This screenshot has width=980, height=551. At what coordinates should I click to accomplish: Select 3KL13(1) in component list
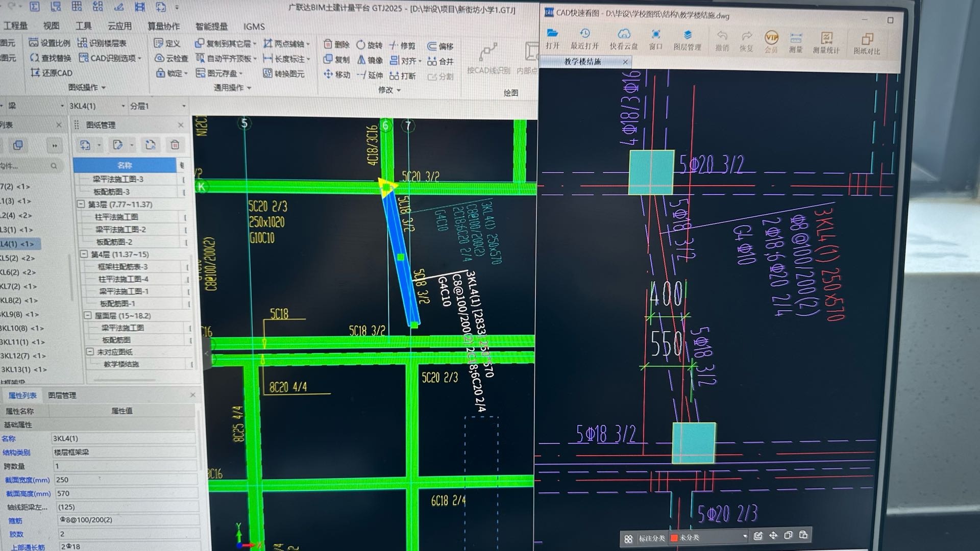23,369
